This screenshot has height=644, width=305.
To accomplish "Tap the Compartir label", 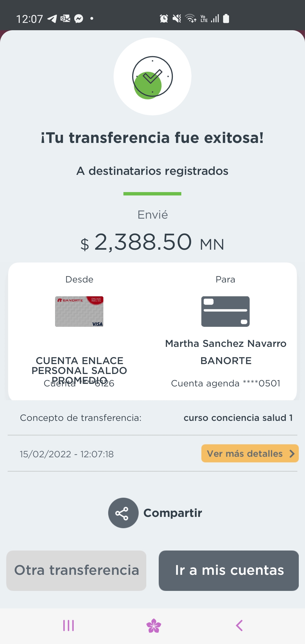I will tap(173, 513).
